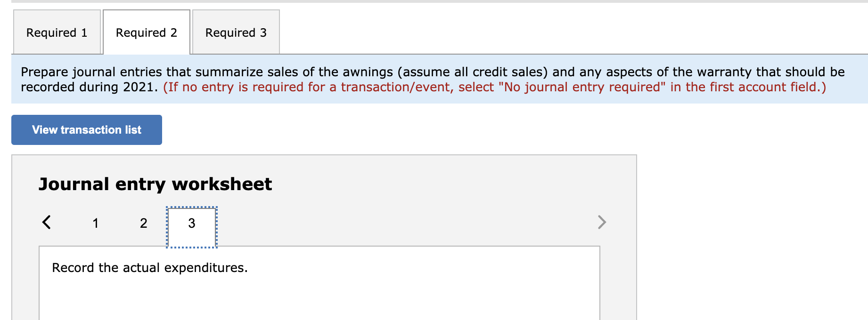Screen dimensions: 868x320
Task: Select journal entry page 1
Action: tap(96, 224)
